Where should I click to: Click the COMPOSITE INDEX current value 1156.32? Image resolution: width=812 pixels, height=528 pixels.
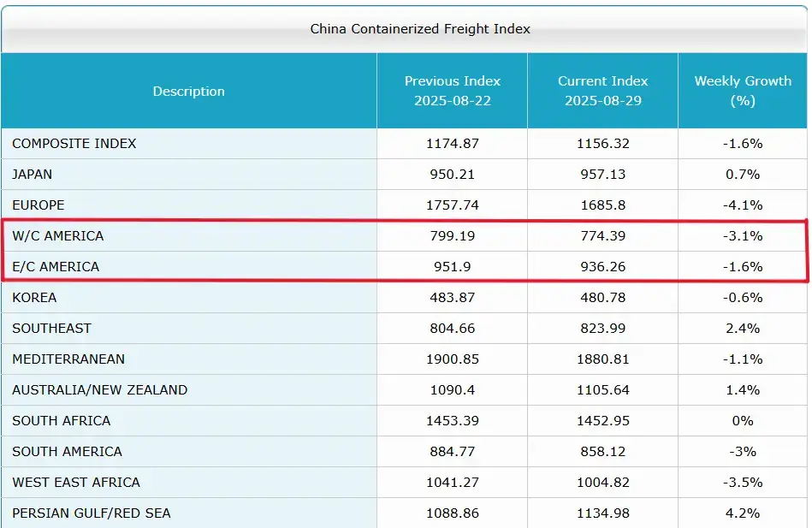[x=602, y=144]
